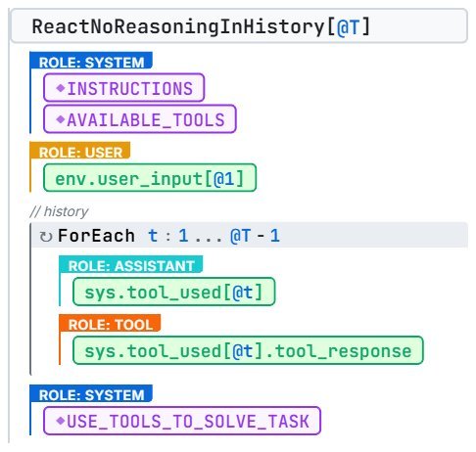
Task: Click the // history comment text
Action: tap(59, 211)
